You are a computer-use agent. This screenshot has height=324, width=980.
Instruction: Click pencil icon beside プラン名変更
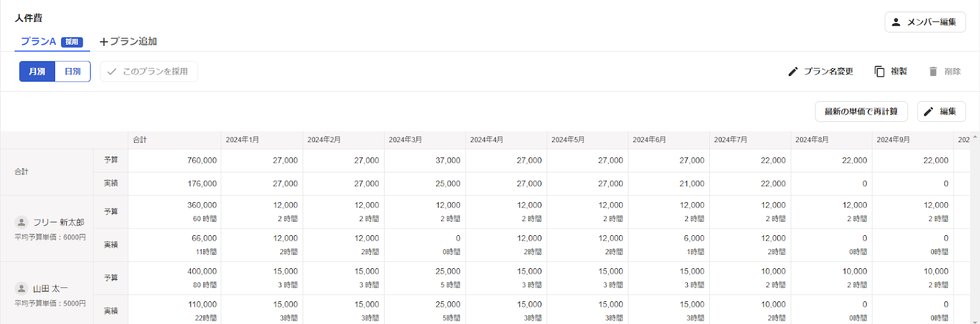(x=793, y=72)
